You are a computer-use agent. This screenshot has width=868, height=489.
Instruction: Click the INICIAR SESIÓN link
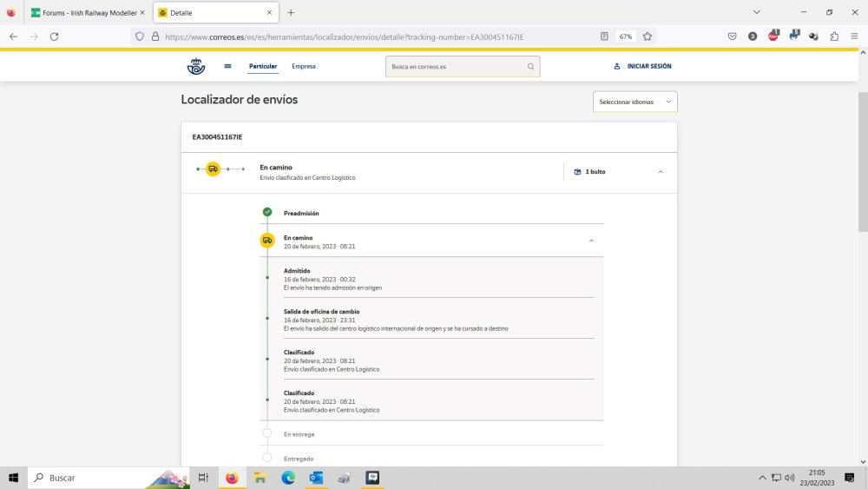[642, 66]
